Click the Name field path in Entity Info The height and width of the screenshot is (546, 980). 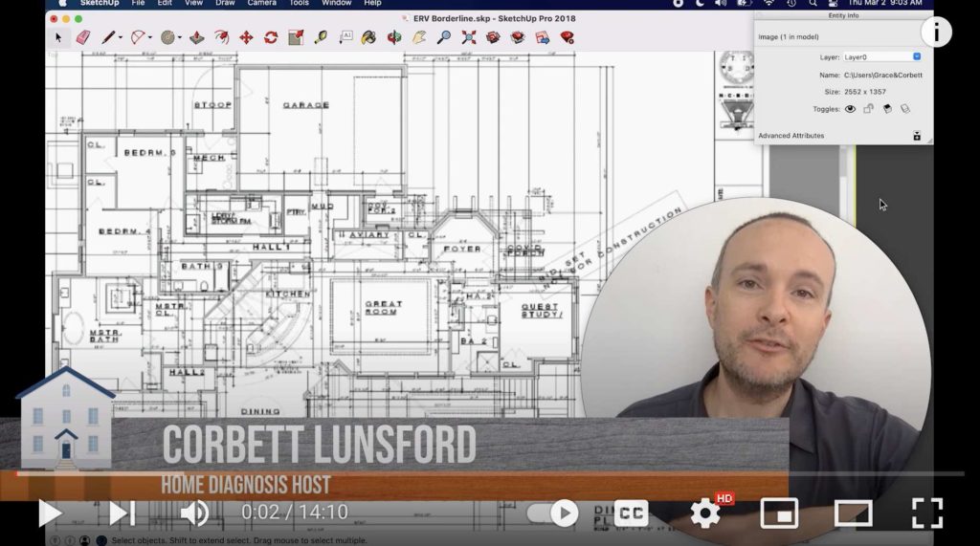click(x=882, y=75)
